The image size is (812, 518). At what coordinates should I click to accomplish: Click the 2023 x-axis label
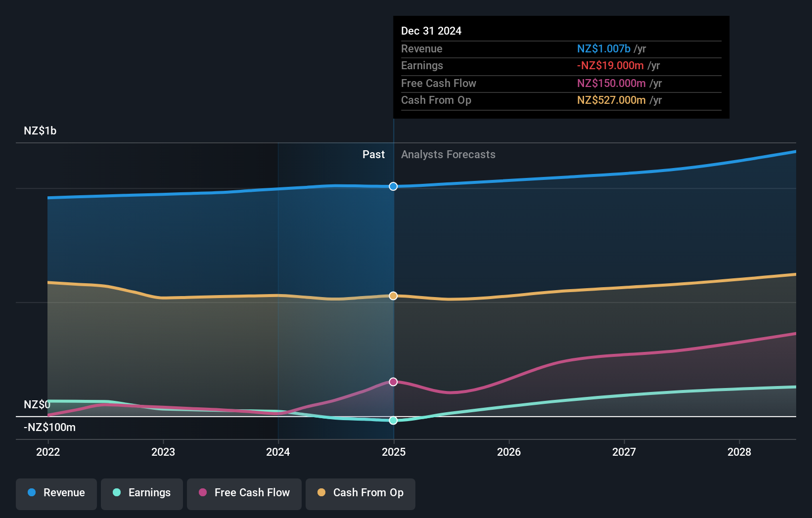pyautogui.click(x=163, y=452)
